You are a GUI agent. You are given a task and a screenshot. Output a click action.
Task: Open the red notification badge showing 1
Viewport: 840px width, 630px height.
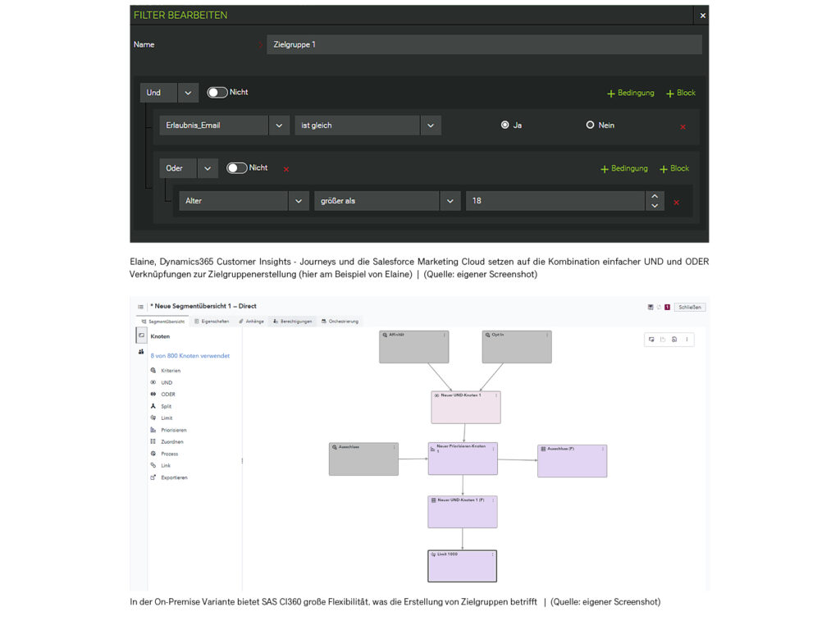[x=668, y=307]
